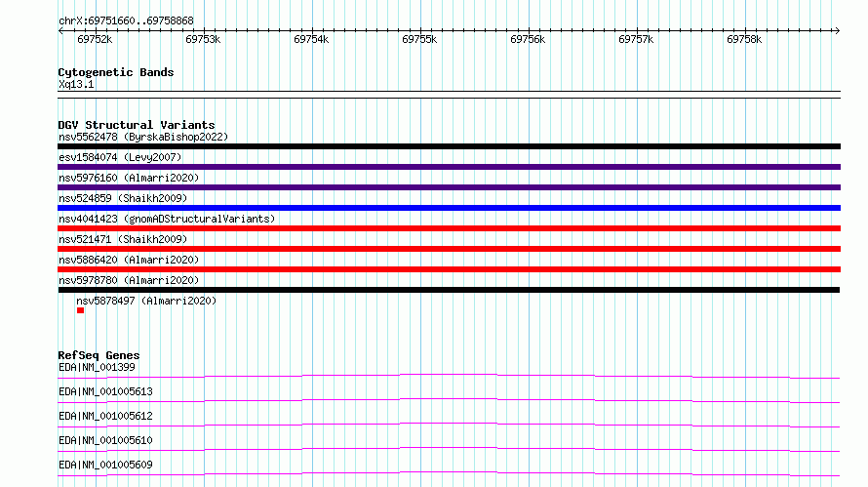868x487 pixels.
Task: Open nsv5878497 (Almarri2020) label
Action: [x=146, y=301]
